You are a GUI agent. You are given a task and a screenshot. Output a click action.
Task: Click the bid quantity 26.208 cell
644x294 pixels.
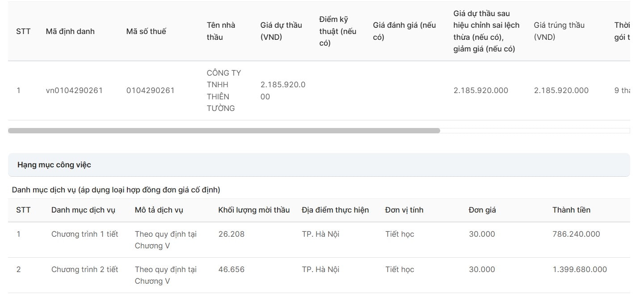coord(231,234)
